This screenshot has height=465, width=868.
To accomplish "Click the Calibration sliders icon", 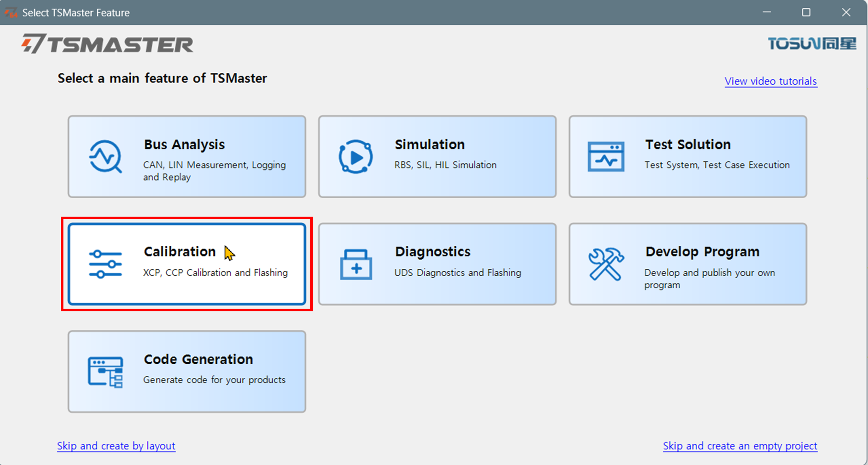I will pyautogui.click(x=106, y=264).
